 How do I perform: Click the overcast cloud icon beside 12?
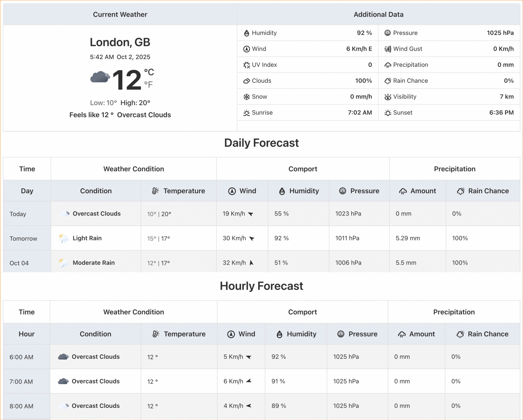[x=100, y=77]
